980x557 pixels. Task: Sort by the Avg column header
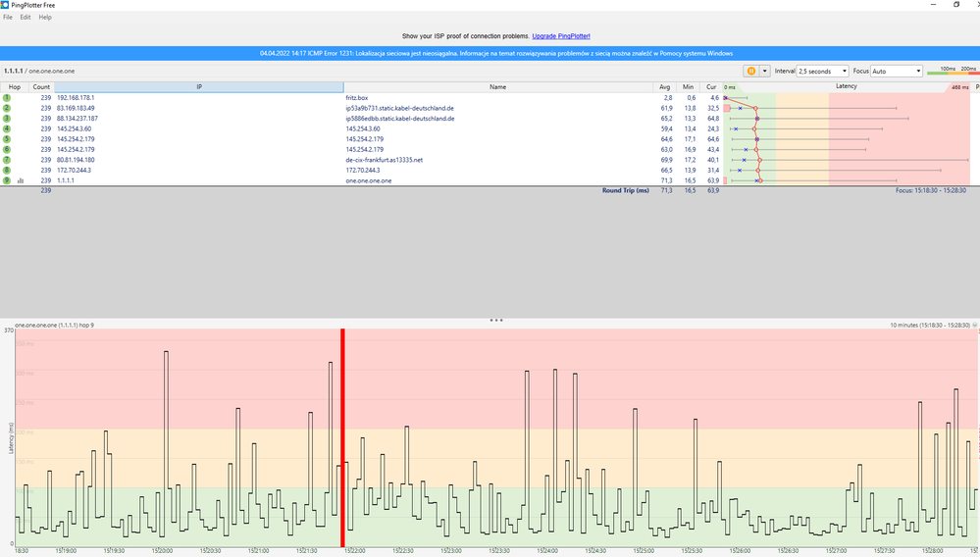(664, 87)
